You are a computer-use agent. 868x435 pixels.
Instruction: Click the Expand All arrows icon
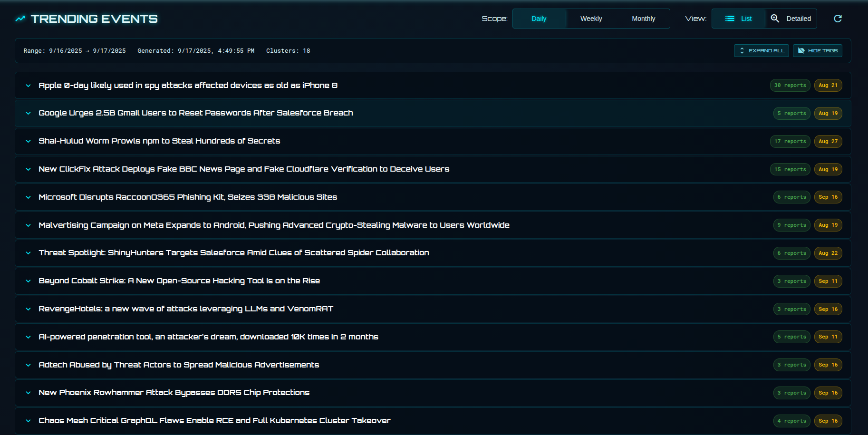coord(742,50)
